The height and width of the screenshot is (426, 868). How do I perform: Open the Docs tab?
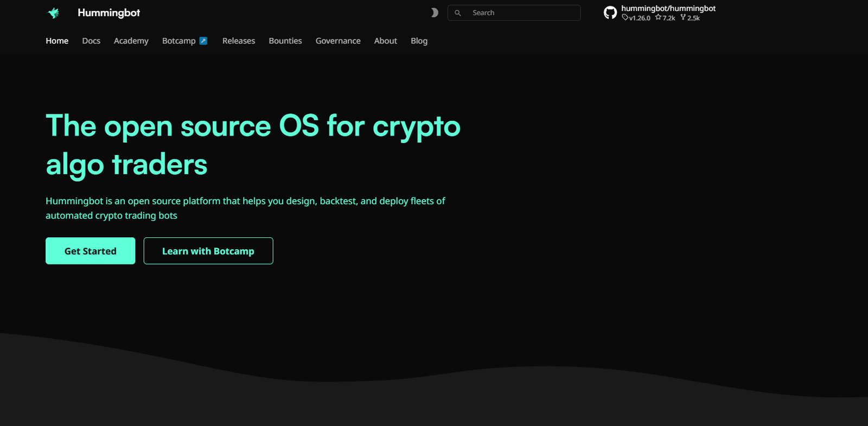point(91,41)
